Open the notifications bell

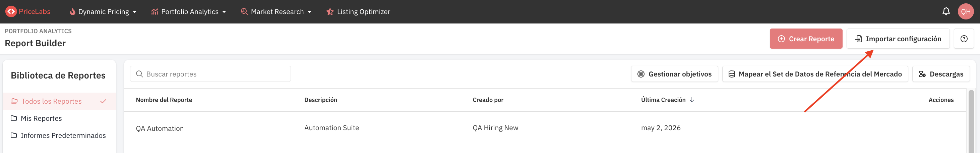coord(946,11)
